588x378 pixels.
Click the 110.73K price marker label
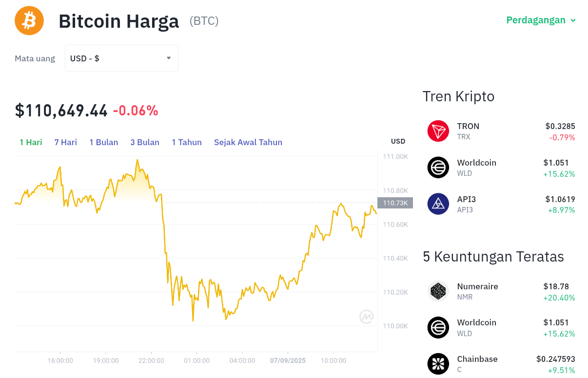coord(395,203)
